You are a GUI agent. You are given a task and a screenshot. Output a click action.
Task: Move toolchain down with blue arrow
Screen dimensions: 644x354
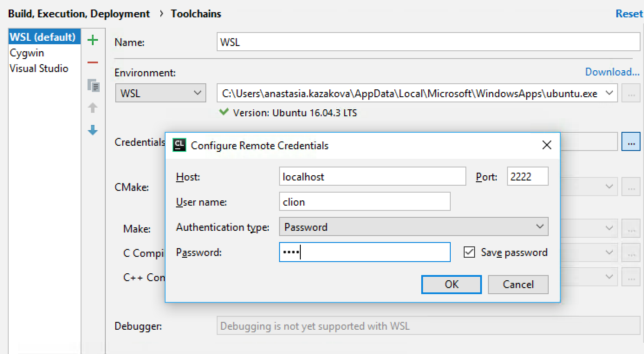93,130
